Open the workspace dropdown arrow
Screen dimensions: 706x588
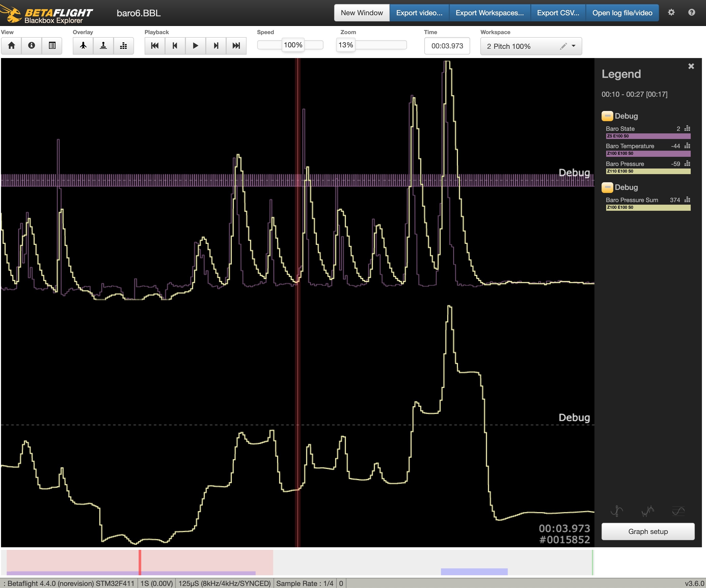574,46
